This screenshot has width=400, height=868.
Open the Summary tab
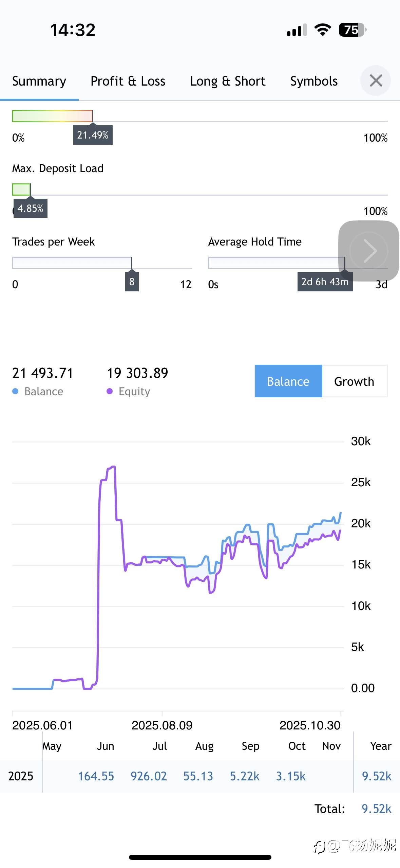pyautogui.click(x=39, y=82)
